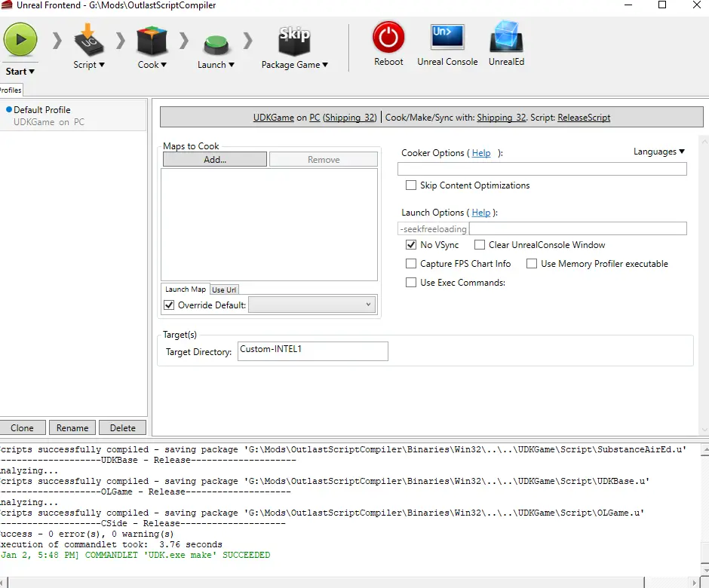Enable Capture FPS Chart Info

411,264
